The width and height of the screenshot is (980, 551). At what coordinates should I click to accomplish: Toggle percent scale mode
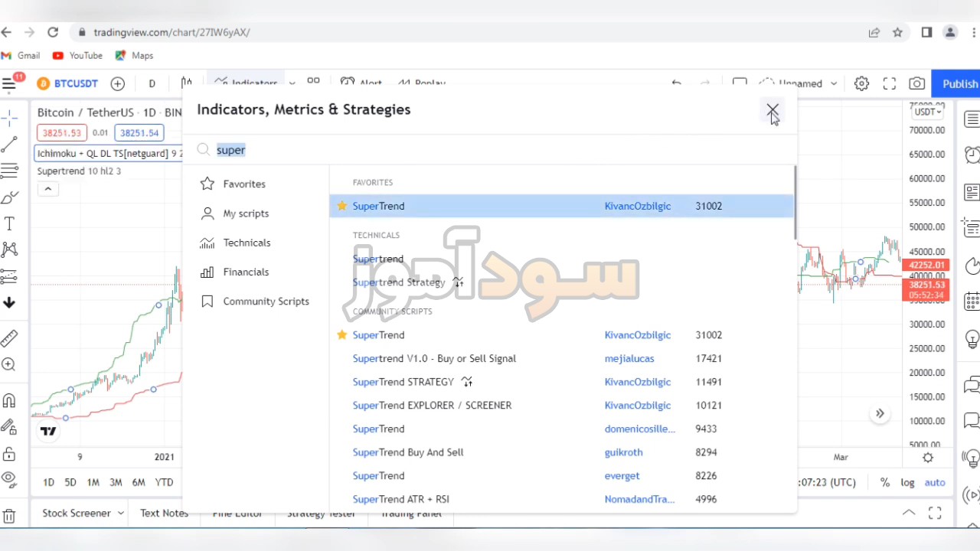point(885,482)
